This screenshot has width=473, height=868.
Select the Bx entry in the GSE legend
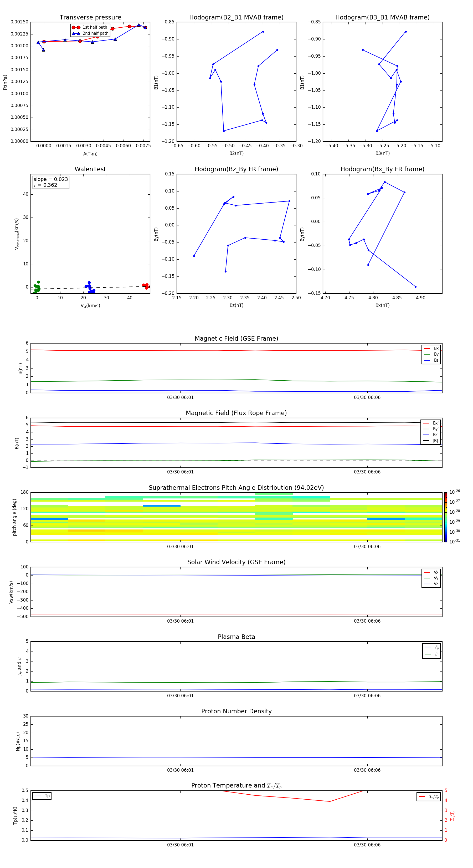point(431,349)
